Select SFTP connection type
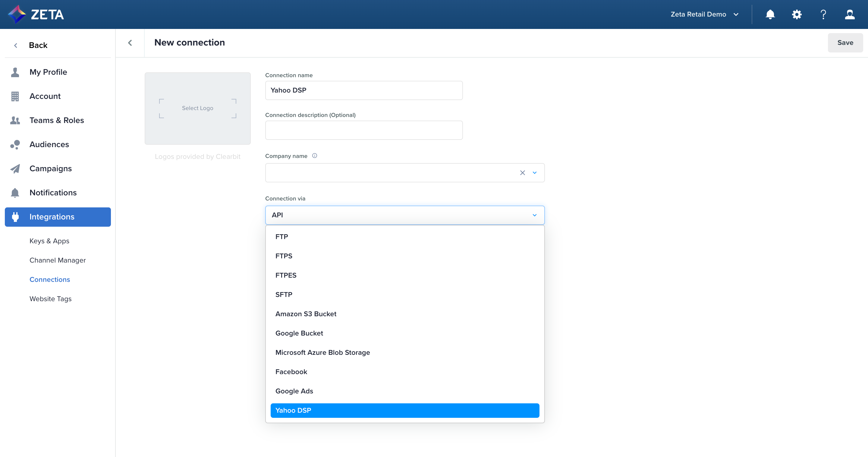The image size is (868, 457). pos(284,295)
